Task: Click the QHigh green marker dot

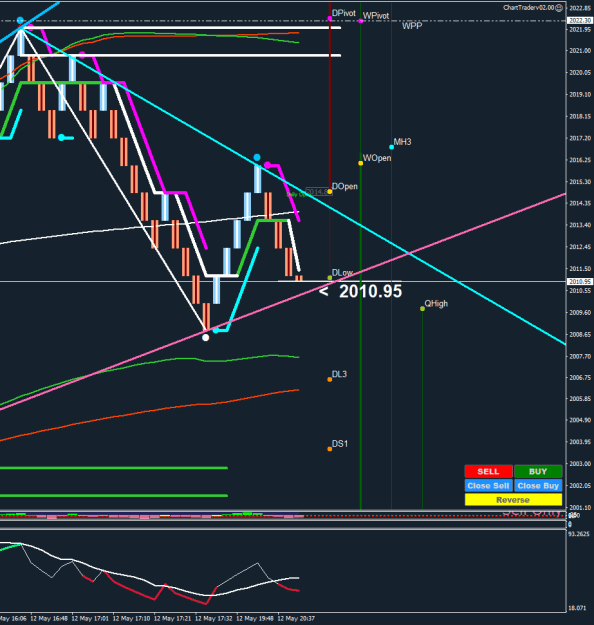Action: coord(423,309)
